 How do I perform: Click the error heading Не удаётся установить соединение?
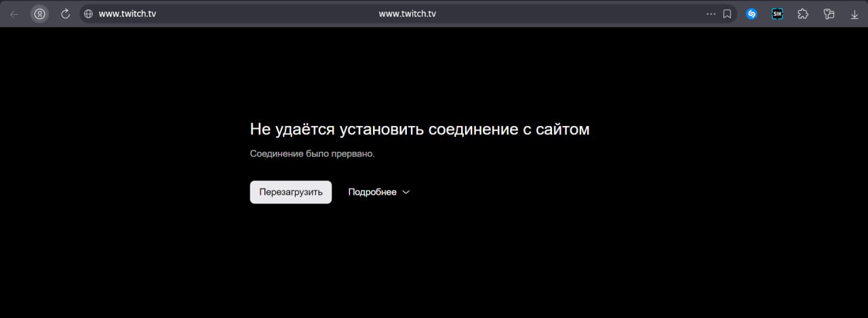point(419,129)
